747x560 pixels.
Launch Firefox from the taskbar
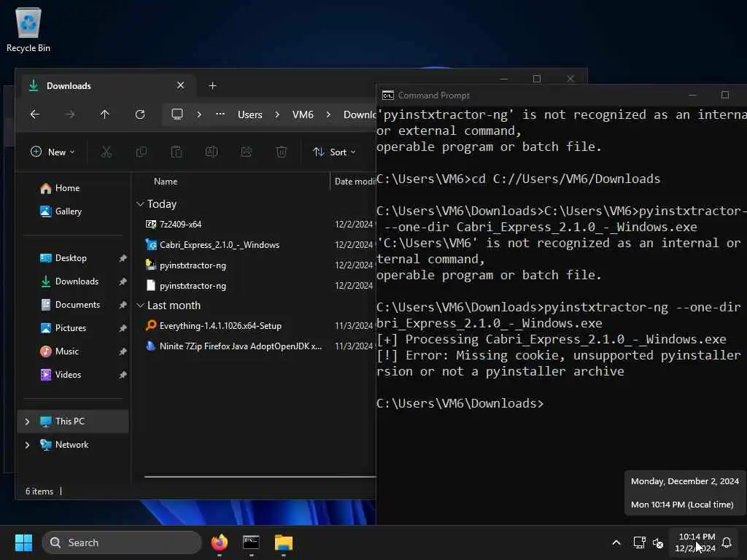[x=219, y=542]
